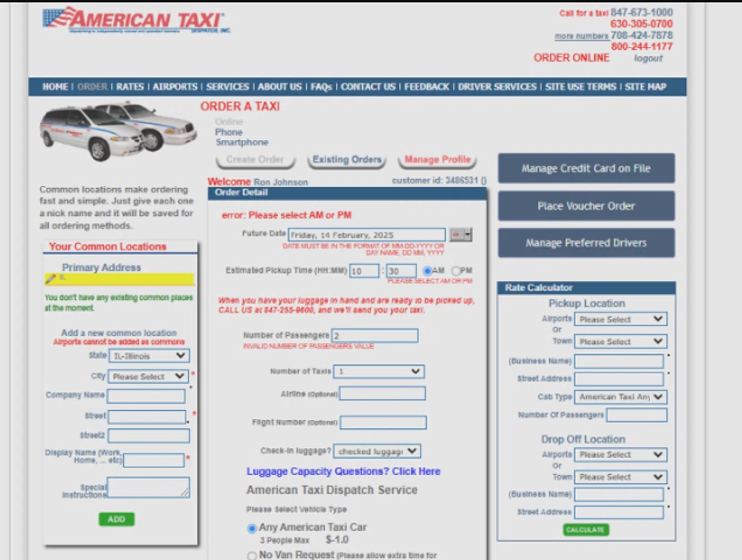Open Pickup Location Town dropdown
Screen dimensions: 742x560
[620, 341]
